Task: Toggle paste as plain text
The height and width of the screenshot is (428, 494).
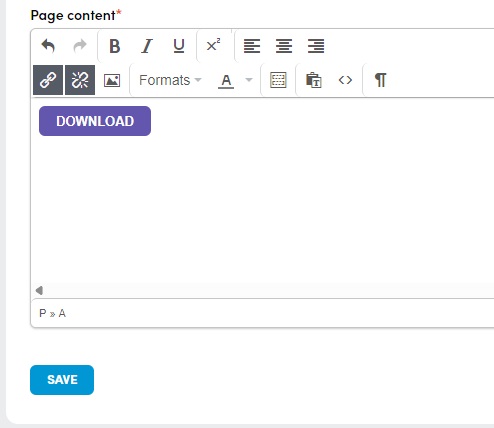Action: pyautogui.click(x=313, y=80)
